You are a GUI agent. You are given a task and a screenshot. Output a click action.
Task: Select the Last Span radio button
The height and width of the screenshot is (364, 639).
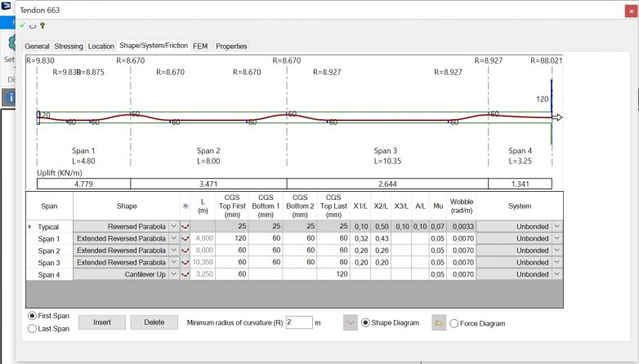(33, 329)
